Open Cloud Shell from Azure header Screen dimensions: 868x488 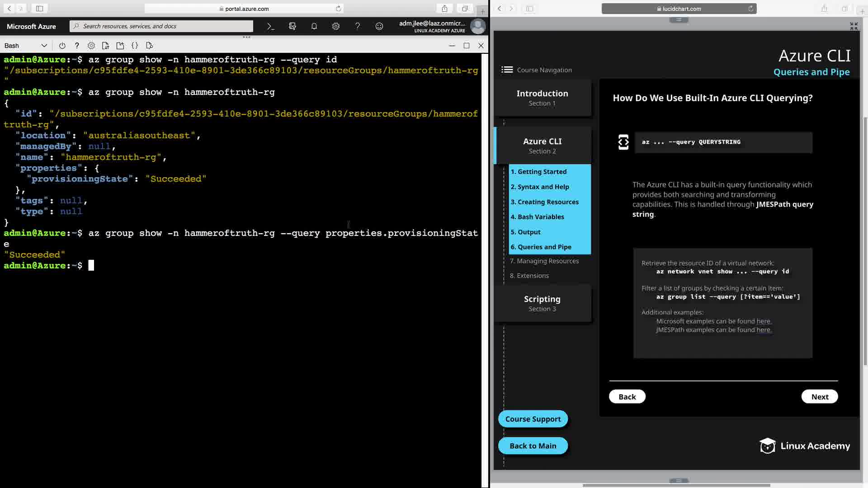[270, 26]
